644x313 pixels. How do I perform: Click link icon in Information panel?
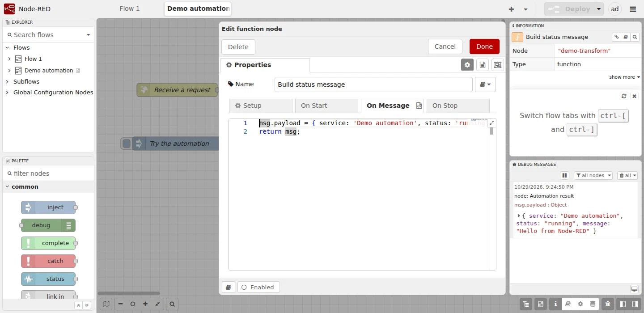(x=616, y=37)
